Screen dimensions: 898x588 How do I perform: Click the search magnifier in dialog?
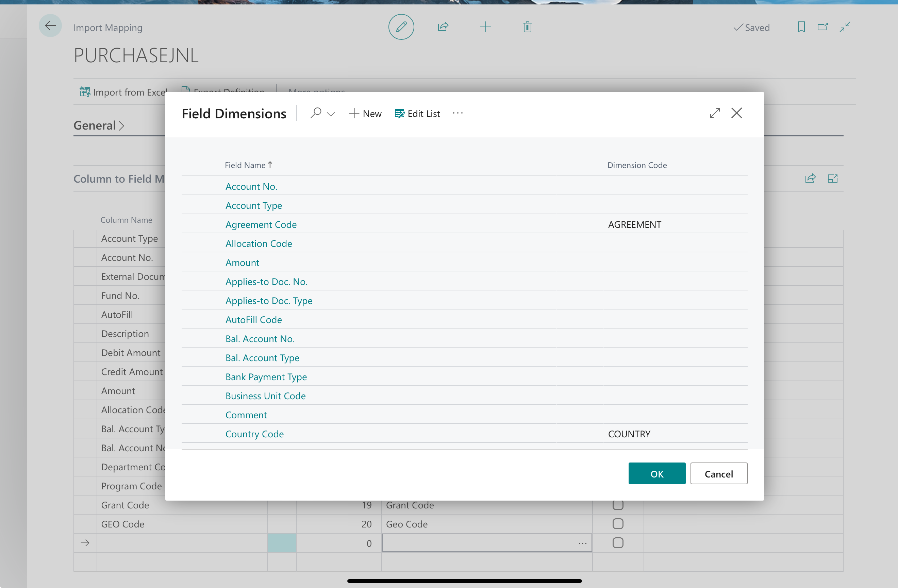point(316,113)
